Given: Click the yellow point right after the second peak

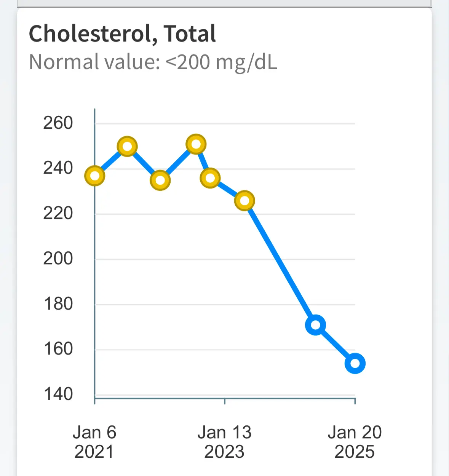Looking at the screenshot, I should point(210,178).
